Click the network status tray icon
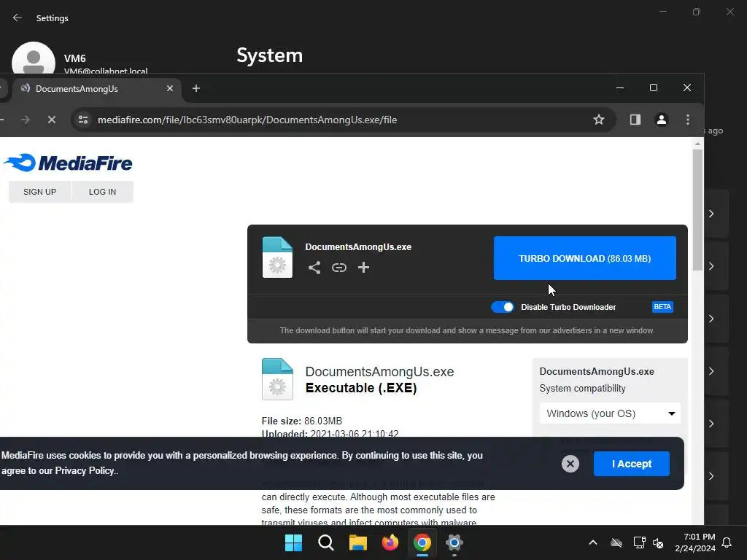 pos(639,542)
